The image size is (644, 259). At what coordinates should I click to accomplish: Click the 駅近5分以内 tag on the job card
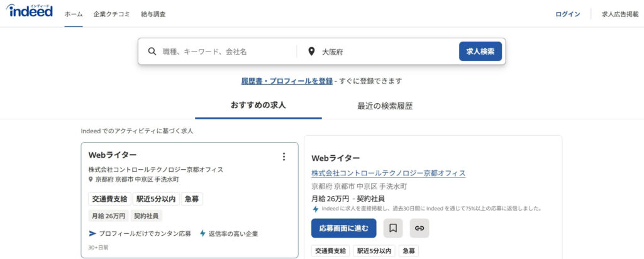tap(156, 199)
